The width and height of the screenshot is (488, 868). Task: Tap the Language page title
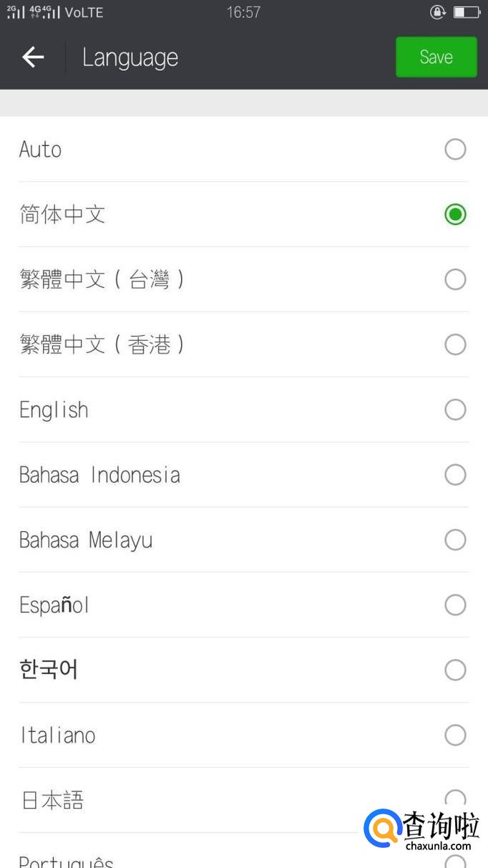pyautogui.click(x=130, y=57)
